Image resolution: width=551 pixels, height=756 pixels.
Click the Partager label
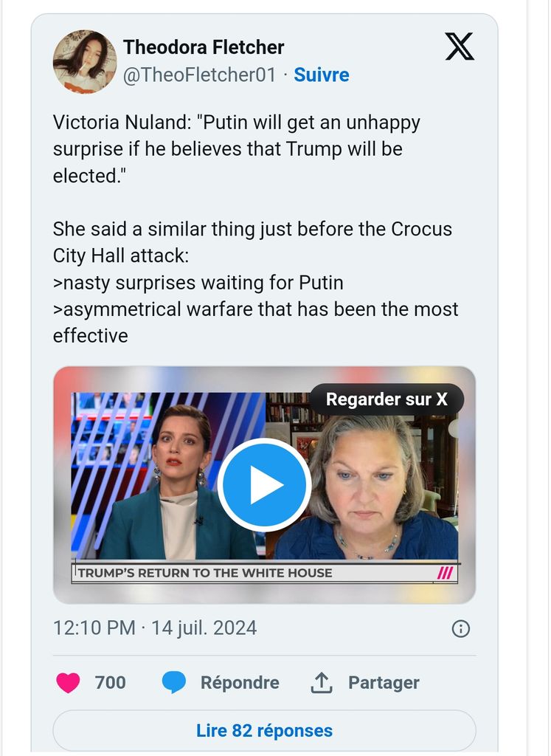384,683
